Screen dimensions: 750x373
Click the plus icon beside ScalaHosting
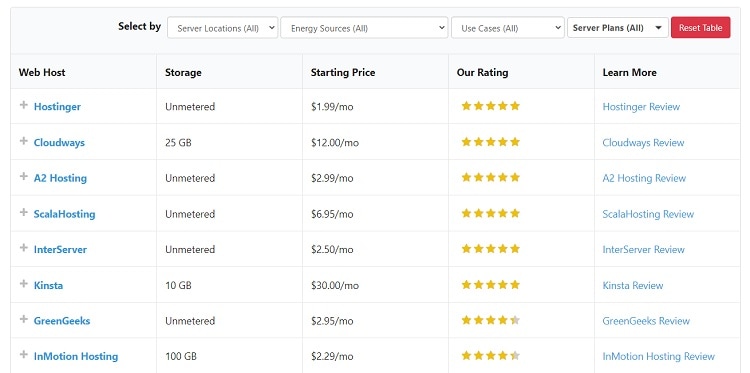(x=23, y=212)
